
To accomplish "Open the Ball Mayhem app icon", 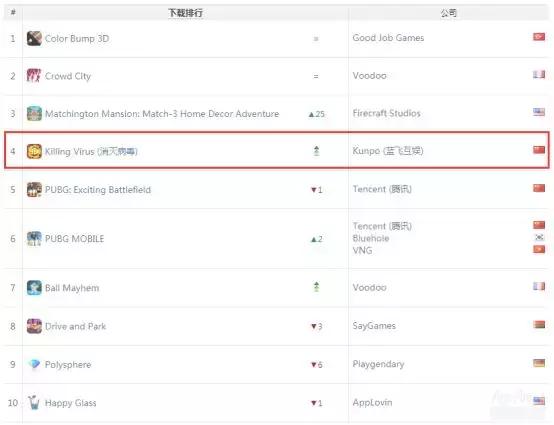I will (34, 288).
